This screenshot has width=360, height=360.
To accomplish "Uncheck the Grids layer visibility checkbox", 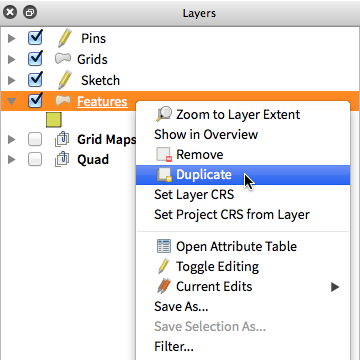I will pyautogui.click(x=35, y=59).
